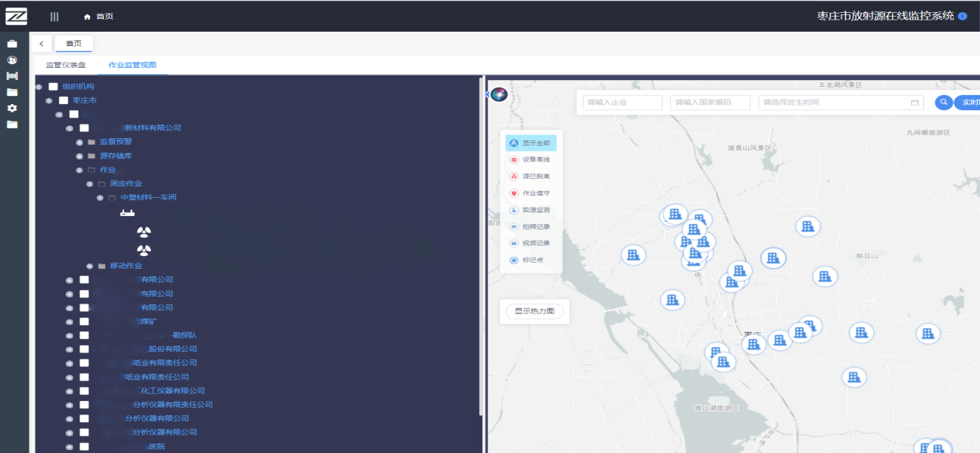Click the 请输入企业 input field
The image size is (980, 453).
coord(622,103)
